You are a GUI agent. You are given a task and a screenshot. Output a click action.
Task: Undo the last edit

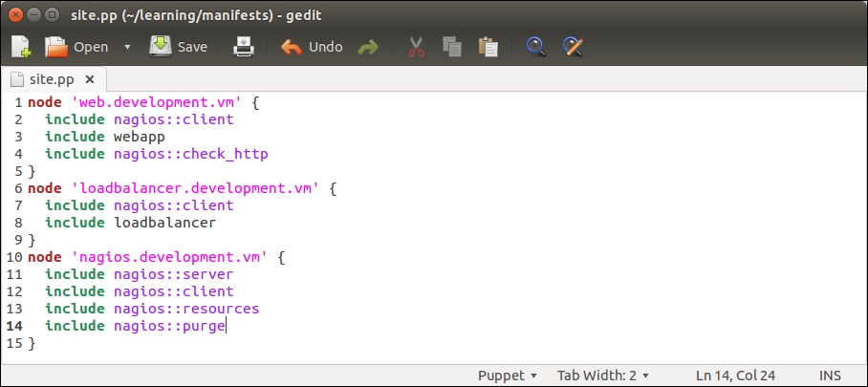[x=312, y=47]
